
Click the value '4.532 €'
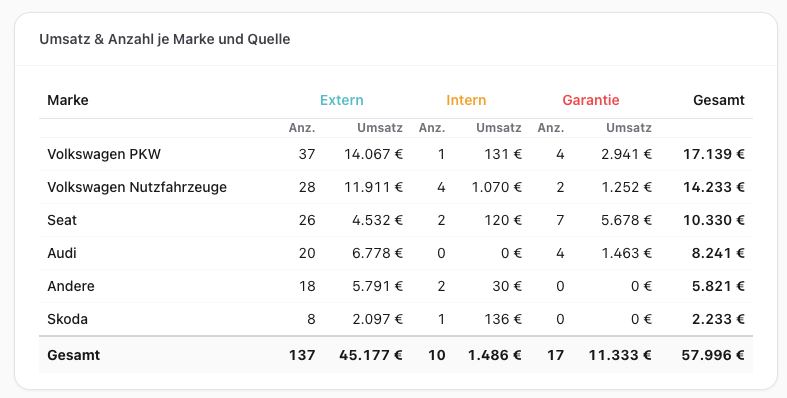[x=377, y=220]
